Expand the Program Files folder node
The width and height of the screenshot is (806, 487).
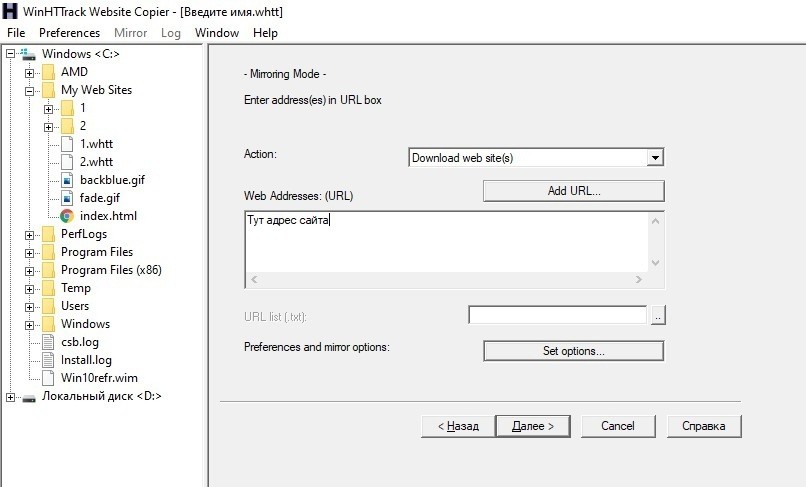coord(29,253)
